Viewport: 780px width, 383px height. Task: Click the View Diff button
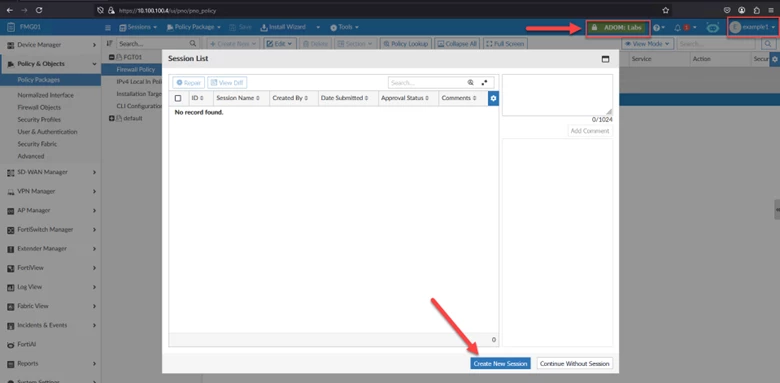pos(227,83)
